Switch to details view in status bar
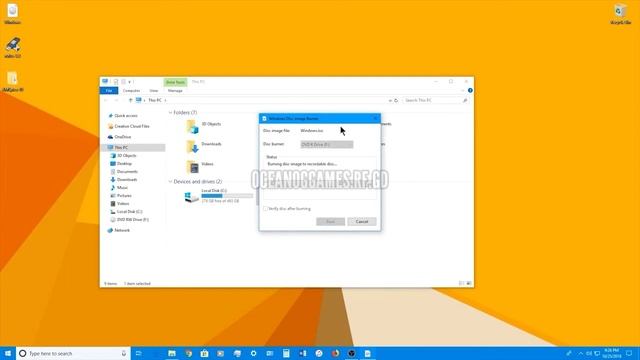Screen dimensions: 640x360 pyautogui.click(x=461, y=283)
